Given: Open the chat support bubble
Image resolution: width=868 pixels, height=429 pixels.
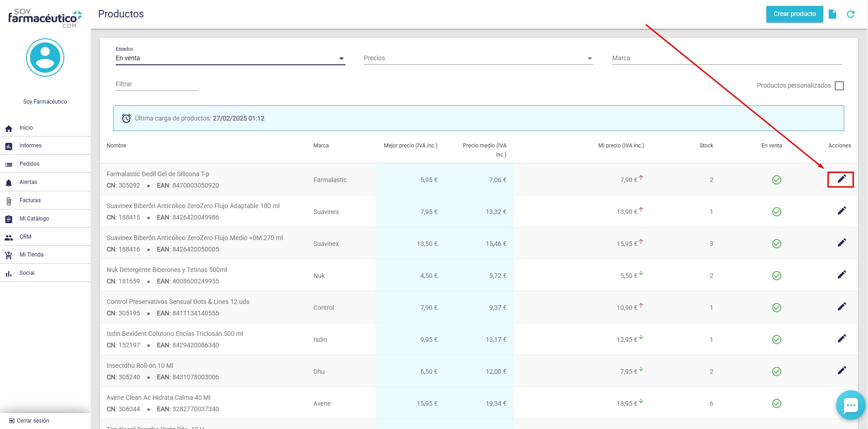Looking at the screenshot, I should pos(851,405).
